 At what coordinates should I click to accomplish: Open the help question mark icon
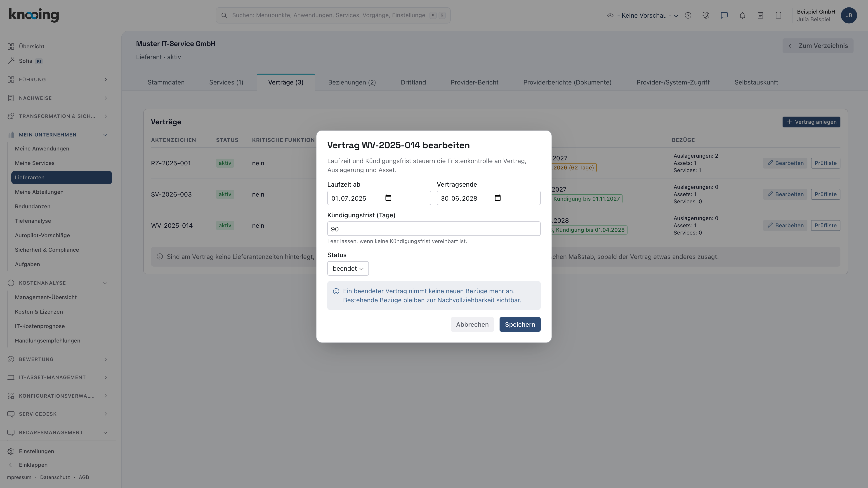pyautogui.click(x=688, y=16)
